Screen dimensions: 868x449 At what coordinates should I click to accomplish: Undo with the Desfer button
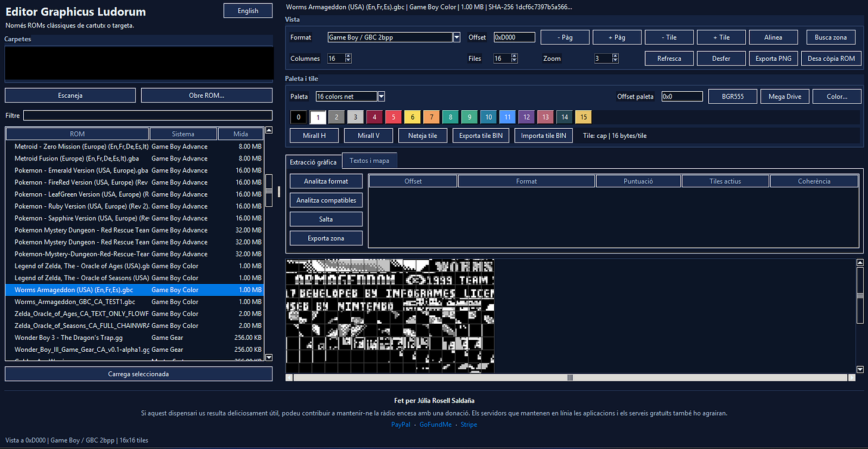[721, 58]
